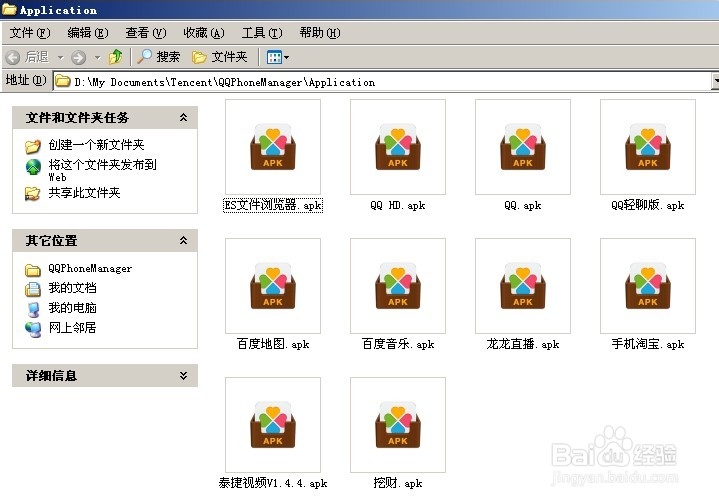
Task: Open the 我的电脑 link
Action: [72, 308]
